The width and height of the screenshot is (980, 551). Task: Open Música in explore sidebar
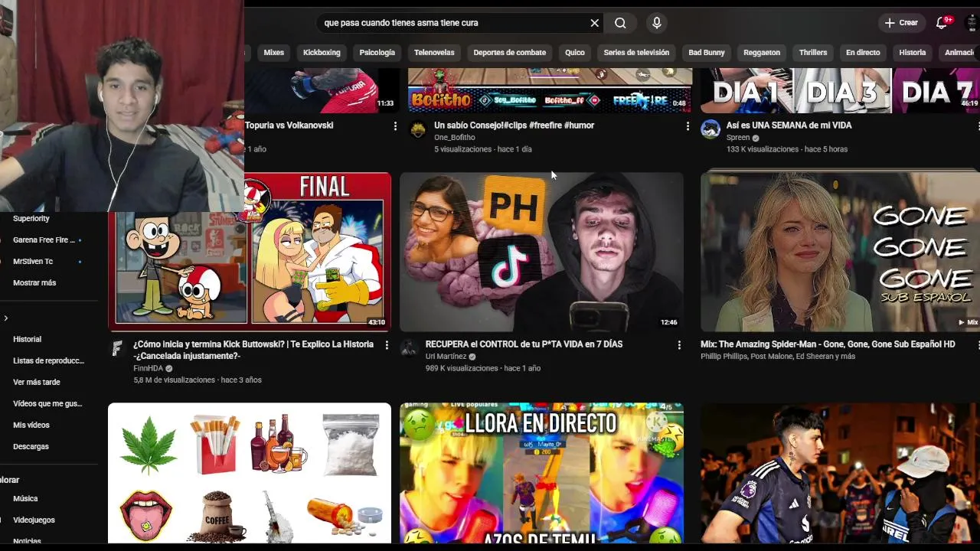click(25, 498)
